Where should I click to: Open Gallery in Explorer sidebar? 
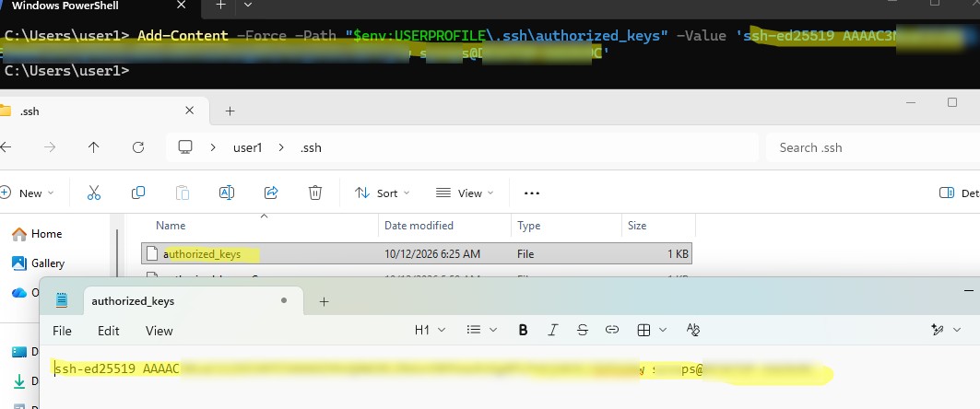tap(39, 263)
